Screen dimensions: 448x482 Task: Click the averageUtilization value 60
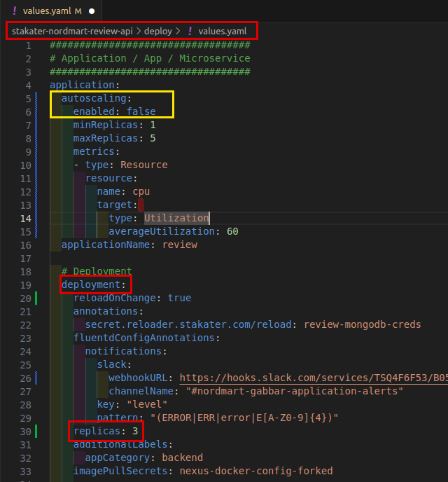pyautogui.click(x=232, y=231)
